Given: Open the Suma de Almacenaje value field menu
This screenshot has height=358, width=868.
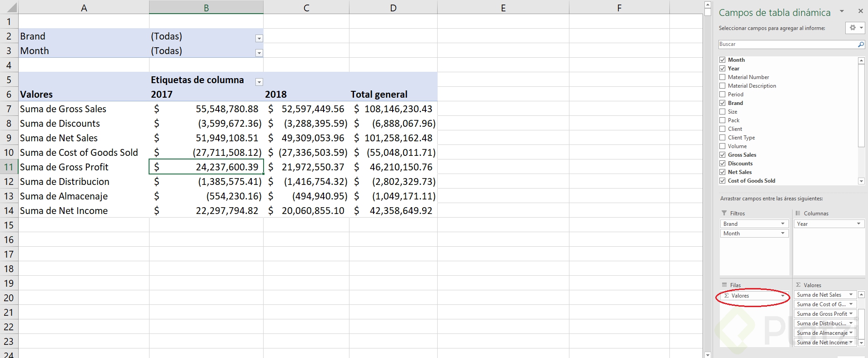Looking at the screenshot, I should 851,333.
